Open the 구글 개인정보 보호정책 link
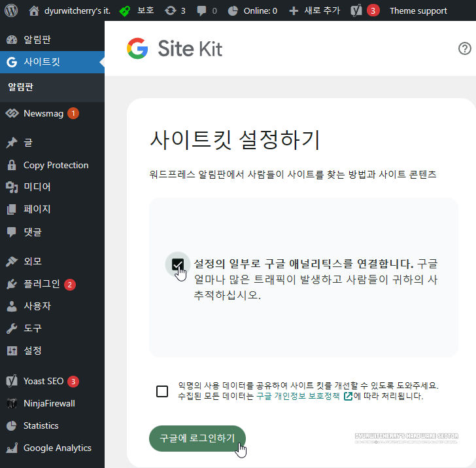This screenshot has width=476, height=468. click(x=298, y=396)
